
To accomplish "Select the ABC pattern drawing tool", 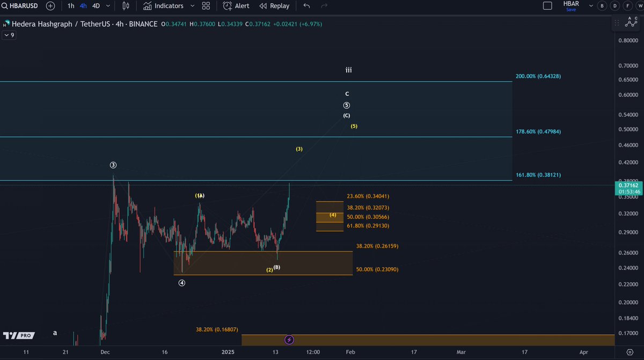I will pos(631,23).
